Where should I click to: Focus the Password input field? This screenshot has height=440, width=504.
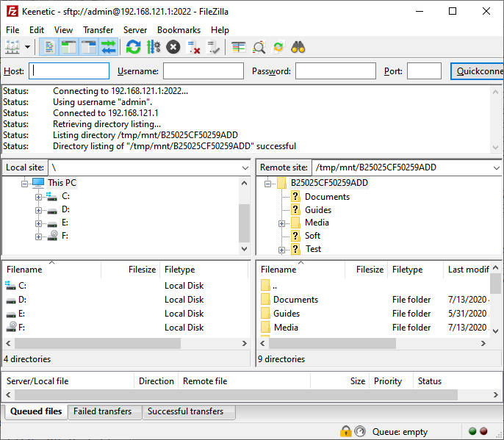336,71
